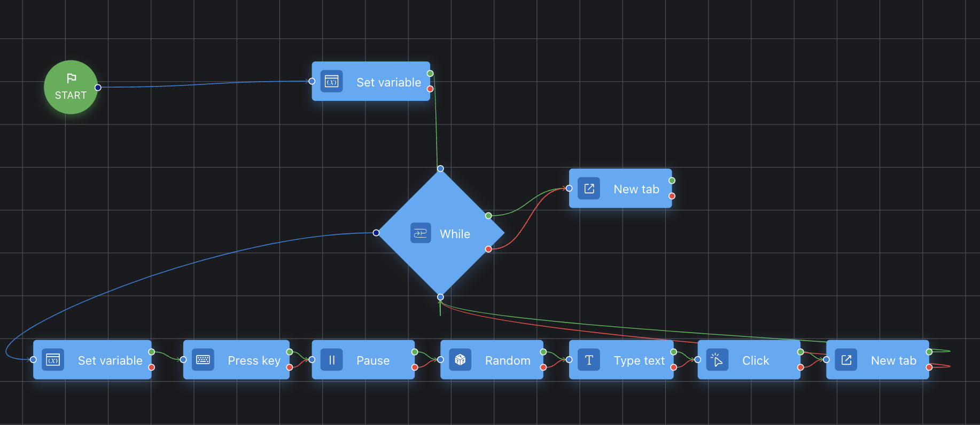Select the While label in the diamond

coord(455,234)
